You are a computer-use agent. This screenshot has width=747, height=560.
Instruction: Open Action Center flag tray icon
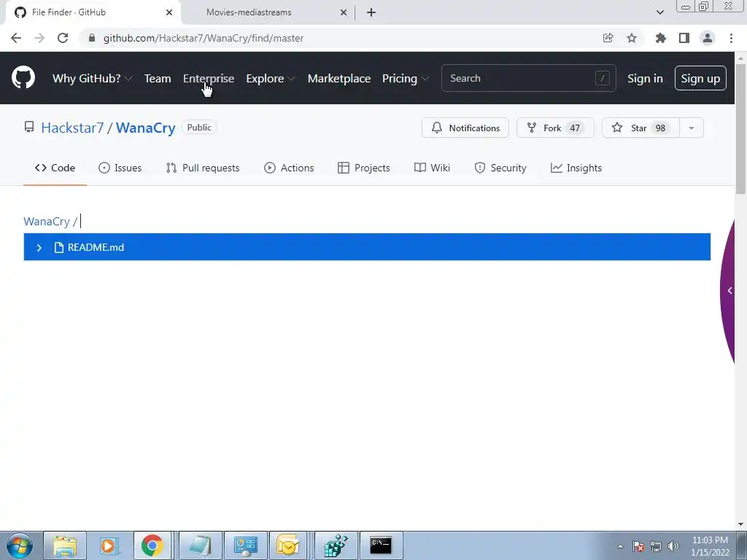click(638, 546)
